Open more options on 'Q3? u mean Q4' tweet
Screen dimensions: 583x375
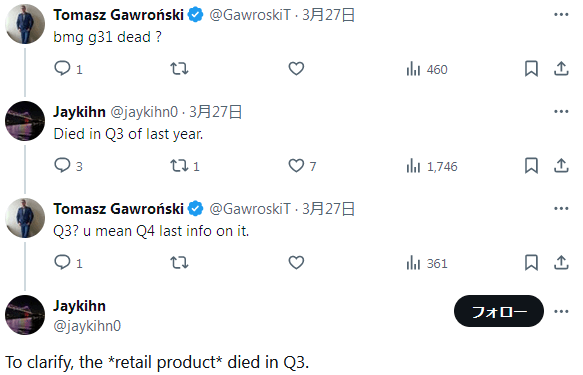pos(561,208)
